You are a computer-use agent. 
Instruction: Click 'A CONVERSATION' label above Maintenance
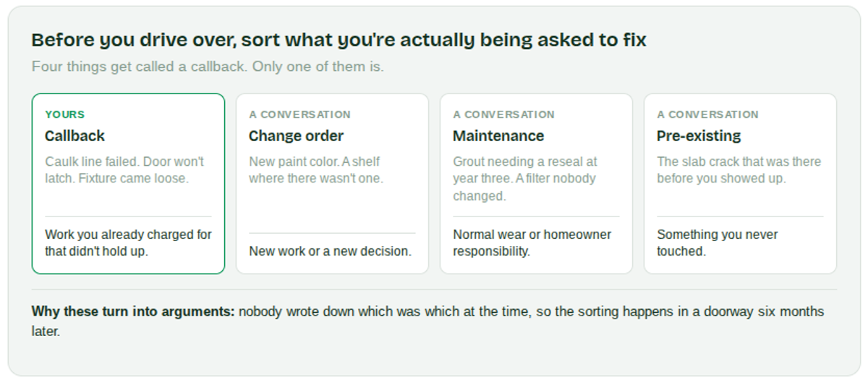(x=503, y=114)
